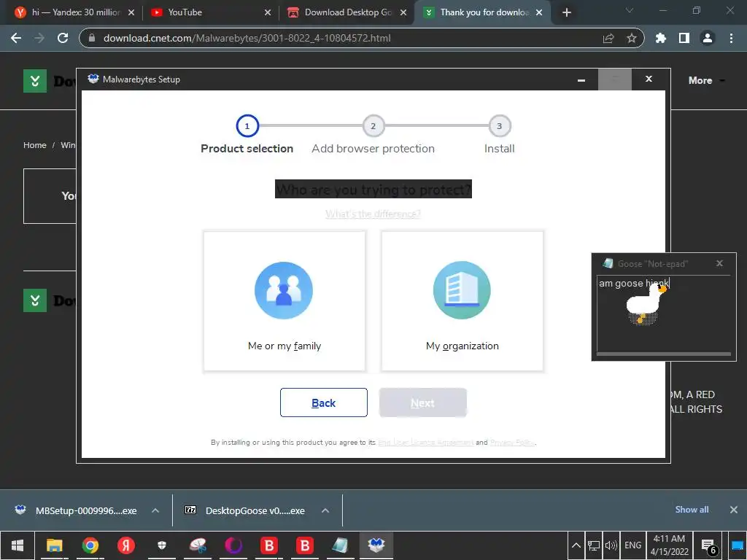
Task: Open the End User License Agreement link
Action: tap(425, 443)
